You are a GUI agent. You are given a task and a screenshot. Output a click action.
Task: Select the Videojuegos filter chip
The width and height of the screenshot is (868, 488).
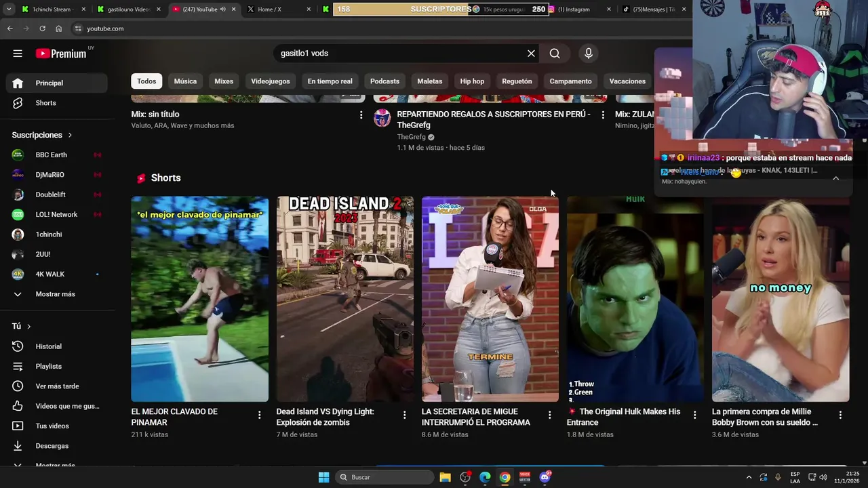point(271,81)
